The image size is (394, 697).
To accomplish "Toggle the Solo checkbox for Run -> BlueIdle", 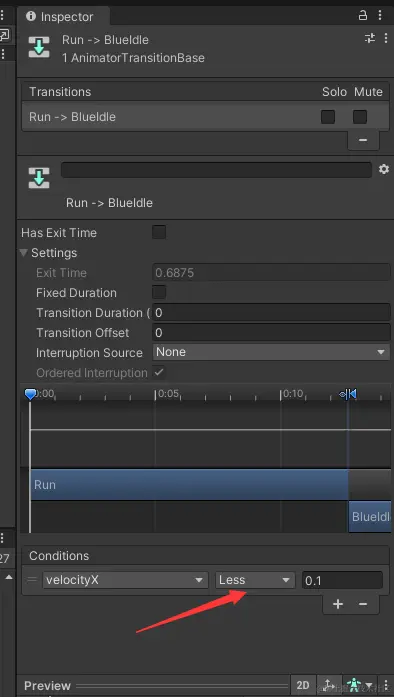I will (x=328, y=117).
